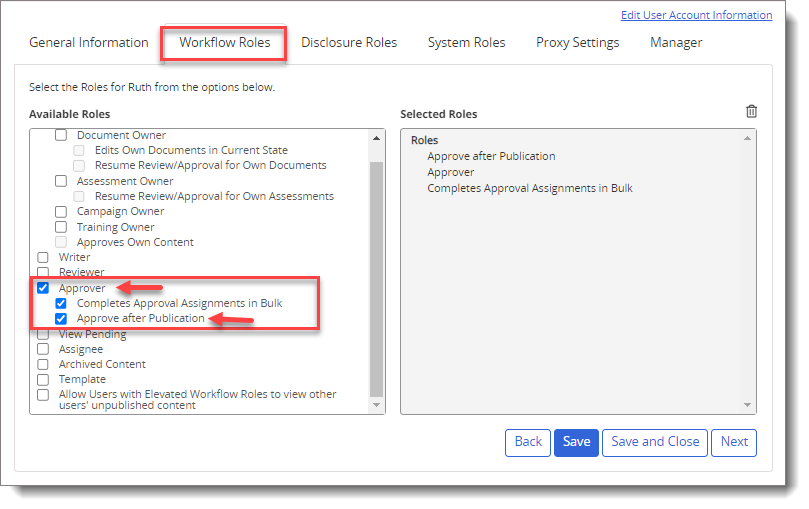Screen dimensions: 809x509
Task: Open Edit User Account Information link
Action: click(696, 15)
